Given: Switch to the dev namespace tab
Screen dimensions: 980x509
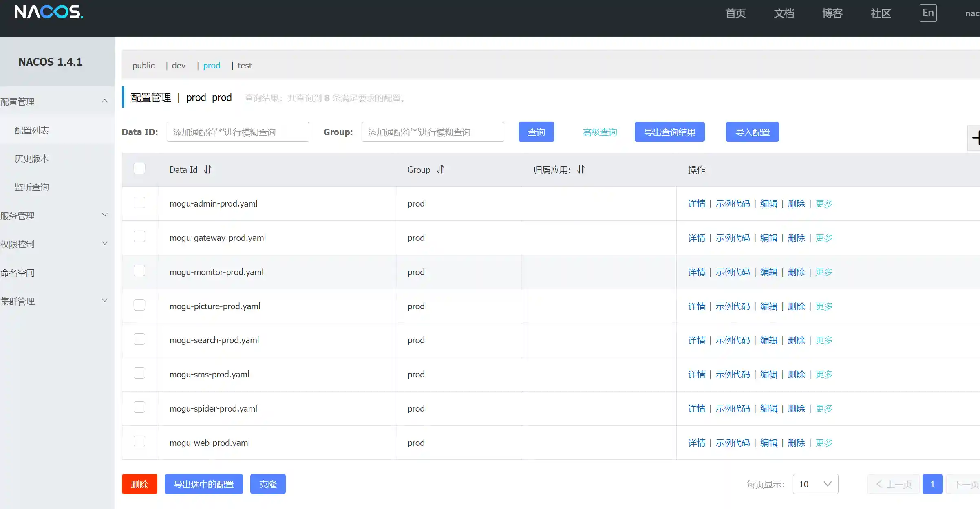Looking at the screenshot, I should [179, 66].
